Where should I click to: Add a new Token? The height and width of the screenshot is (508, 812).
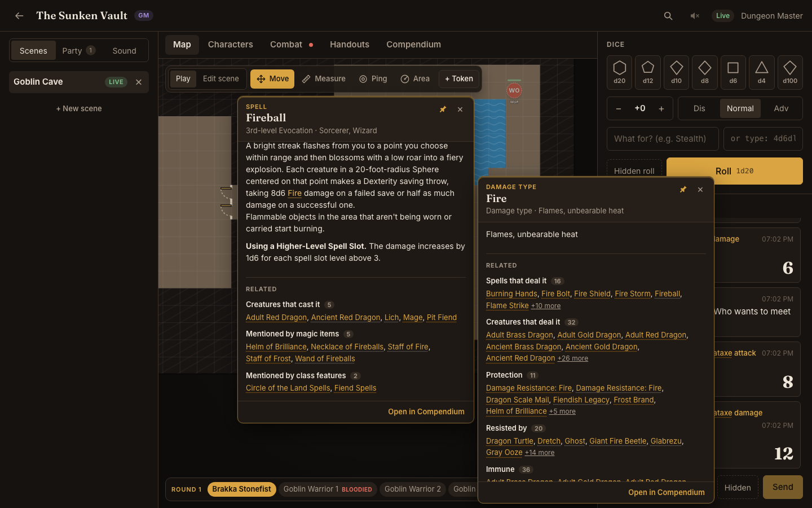[x=459, y=79]
